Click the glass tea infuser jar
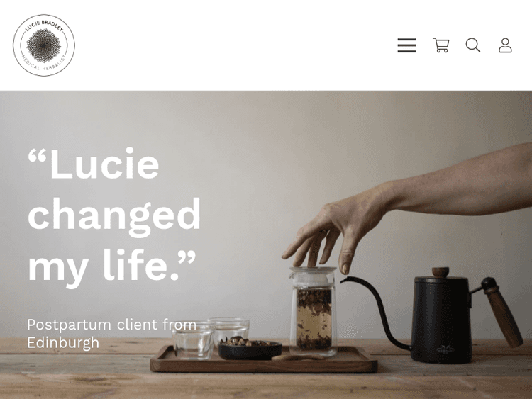The width and height of the screenshot is (532, 399). [x=313, y=311]
